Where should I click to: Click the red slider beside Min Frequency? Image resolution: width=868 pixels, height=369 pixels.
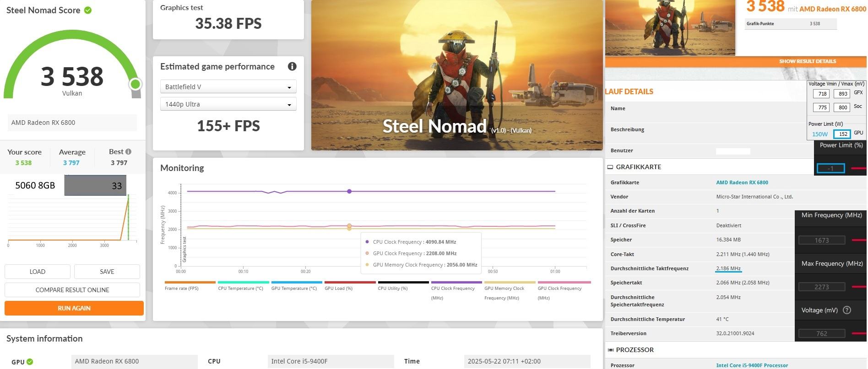pos(858,240)
